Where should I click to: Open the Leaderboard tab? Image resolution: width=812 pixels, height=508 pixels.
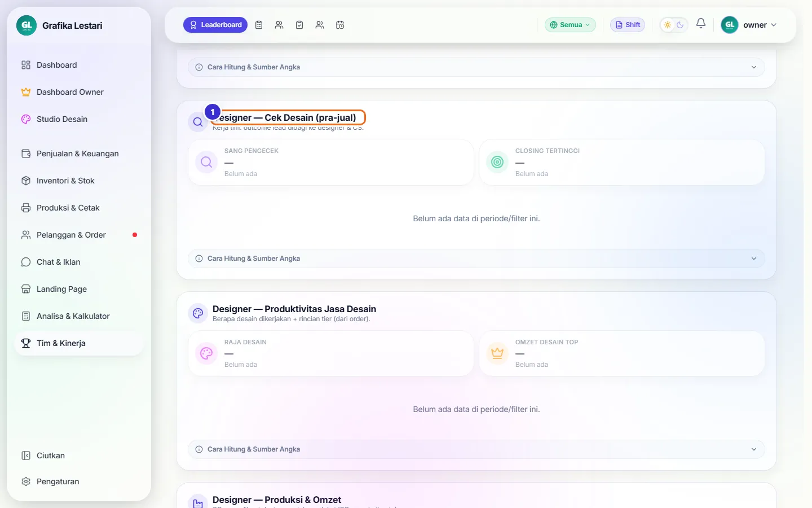pos(215,25)
